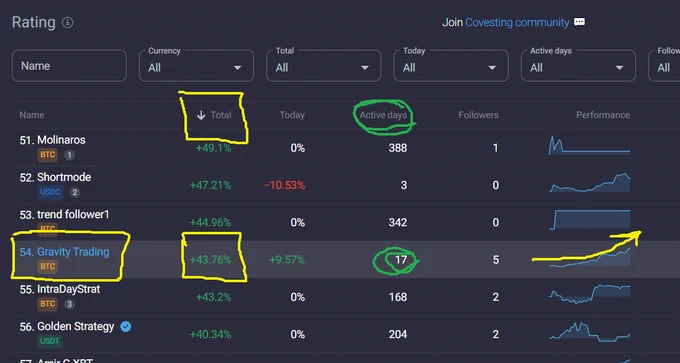Open the Covesting community chat icon
This screenshot has width=680, height=363.
[x=579, y=23]
